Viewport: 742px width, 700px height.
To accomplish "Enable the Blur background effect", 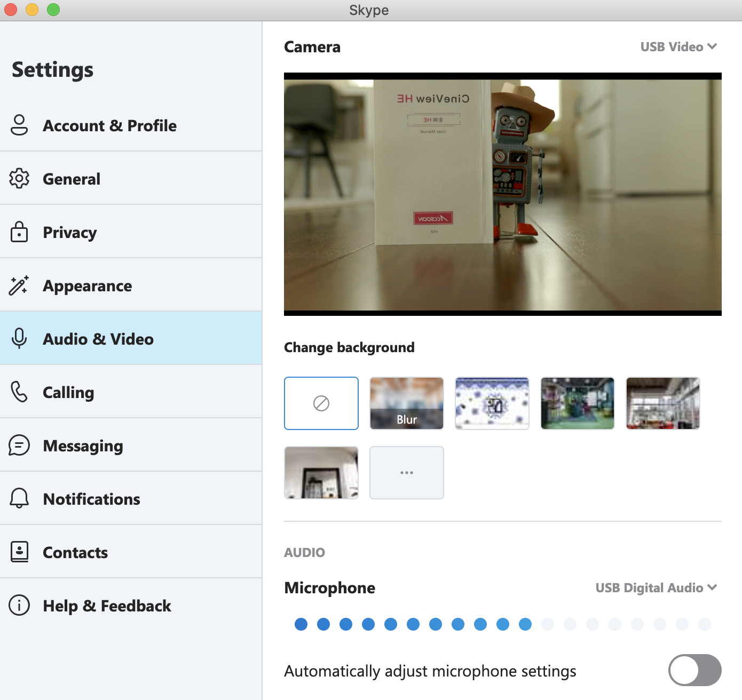I will point(407,403).
